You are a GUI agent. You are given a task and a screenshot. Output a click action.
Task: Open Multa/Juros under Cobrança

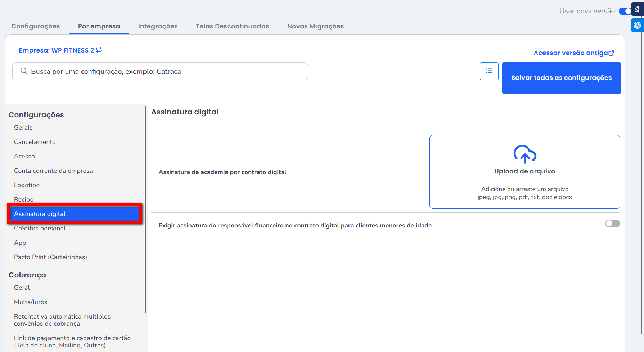coord(31,302)
